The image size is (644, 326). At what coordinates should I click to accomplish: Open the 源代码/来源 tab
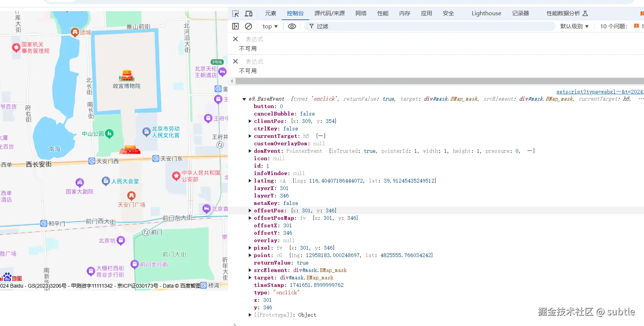click(329, 13)
